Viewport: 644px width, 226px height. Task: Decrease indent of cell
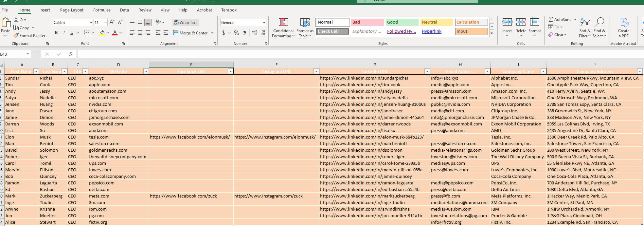coord(158,33)
